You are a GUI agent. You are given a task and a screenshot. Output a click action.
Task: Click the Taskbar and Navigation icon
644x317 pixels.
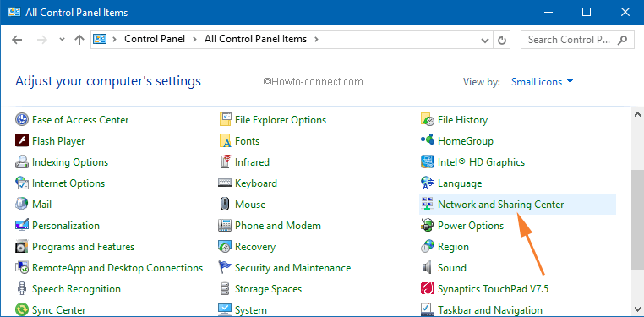click(x=428, y=309)
